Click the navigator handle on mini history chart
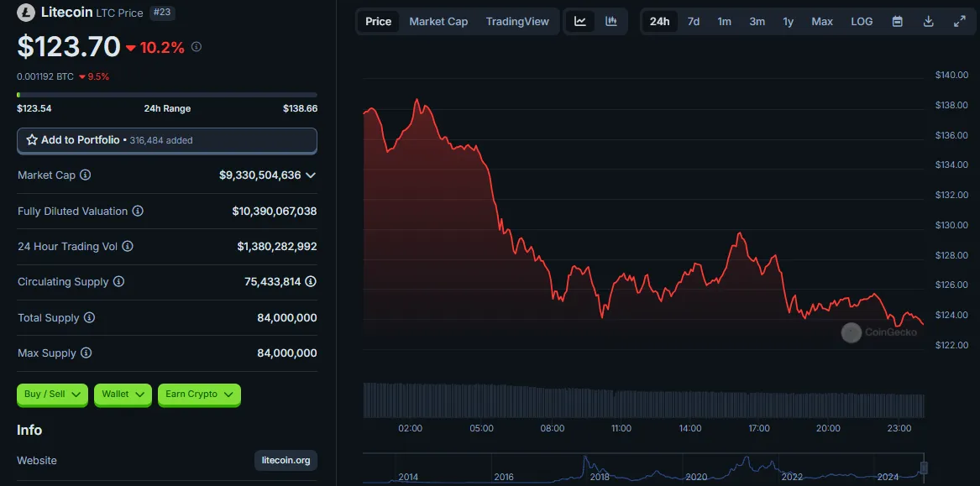The width and height of the screenshot is (980, 486). 924,468
